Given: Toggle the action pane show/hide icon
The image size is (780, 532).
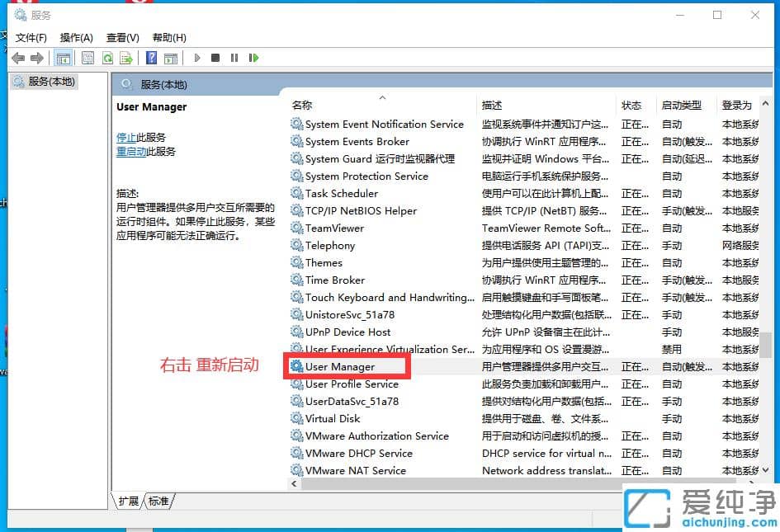Looking at the screenshot, I should (173, 58).
